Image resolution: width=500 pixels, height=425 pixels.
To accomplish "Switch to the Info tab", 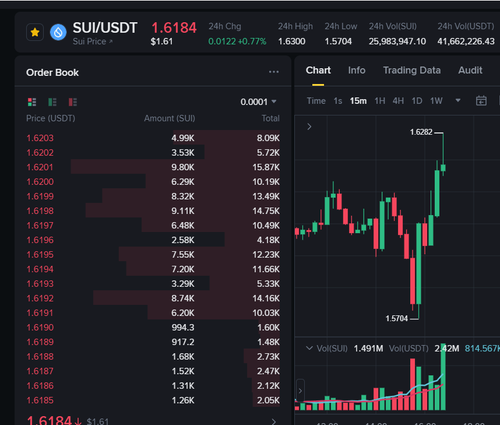I will point(357,70).
